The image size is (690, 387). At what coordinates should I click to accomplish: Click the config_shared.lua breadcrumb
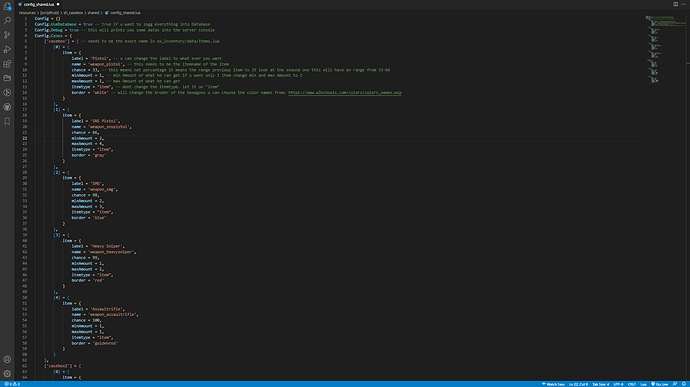[123, 13]
